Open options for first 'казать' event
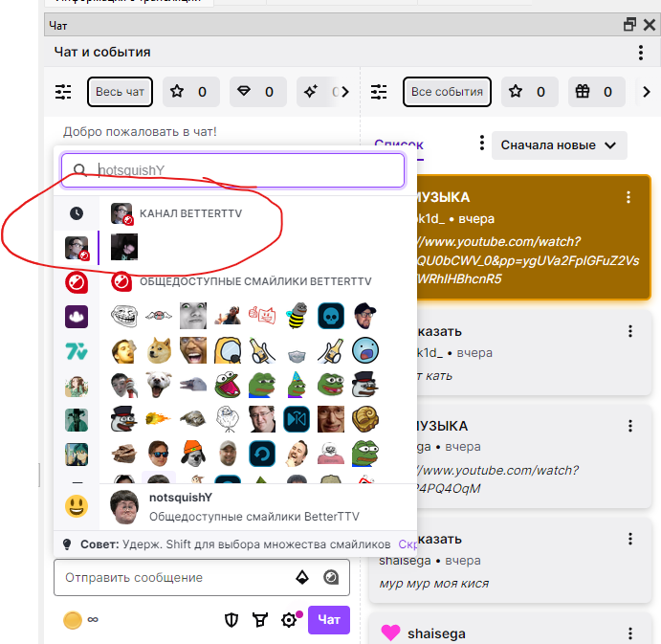This screenshot has width=661, height=644. coord(630,331)
